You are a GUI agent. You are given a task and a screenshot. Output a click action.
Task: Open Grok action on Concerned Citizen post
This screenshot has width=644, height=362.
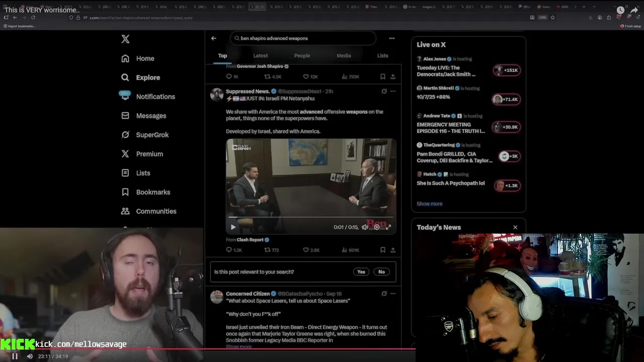[x=384, y=294]
